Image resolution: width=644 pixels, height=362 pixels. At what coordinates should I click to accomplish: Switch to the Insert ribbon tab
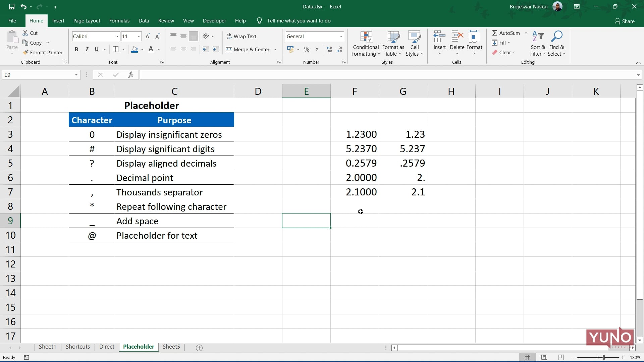pyautogui.click(x=58, y=20)
